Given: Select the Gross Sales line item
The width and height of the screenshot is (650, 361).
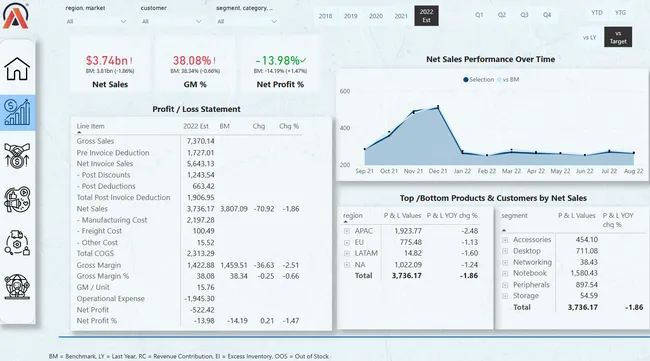Looking at the screenshot, I should [95, 141].
